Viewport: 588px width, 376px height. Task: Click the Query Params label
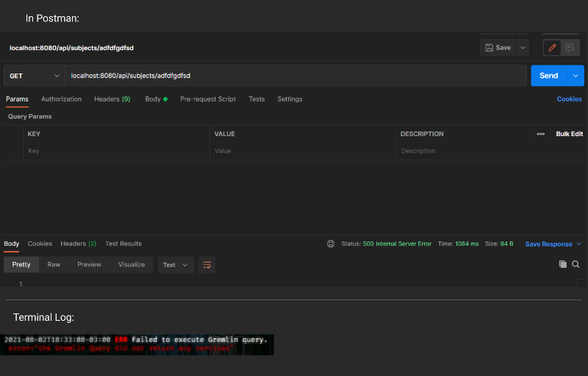coord(30,116)
